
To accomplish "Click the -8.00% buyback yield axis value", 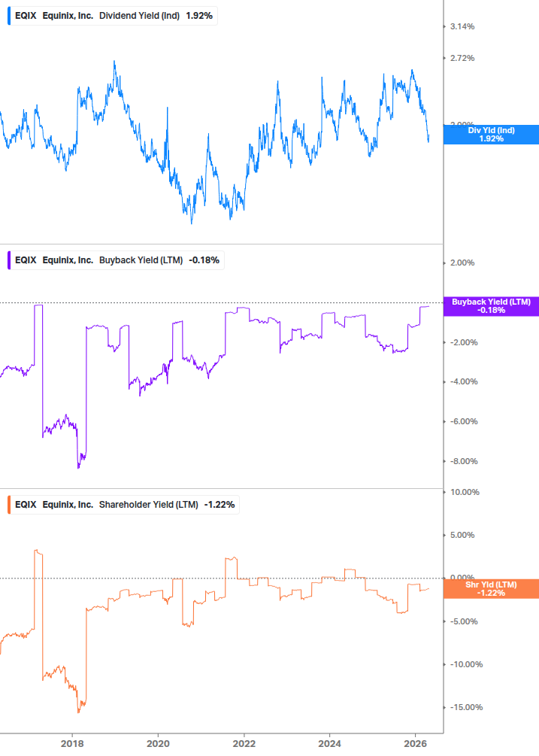I will point(464,461).
